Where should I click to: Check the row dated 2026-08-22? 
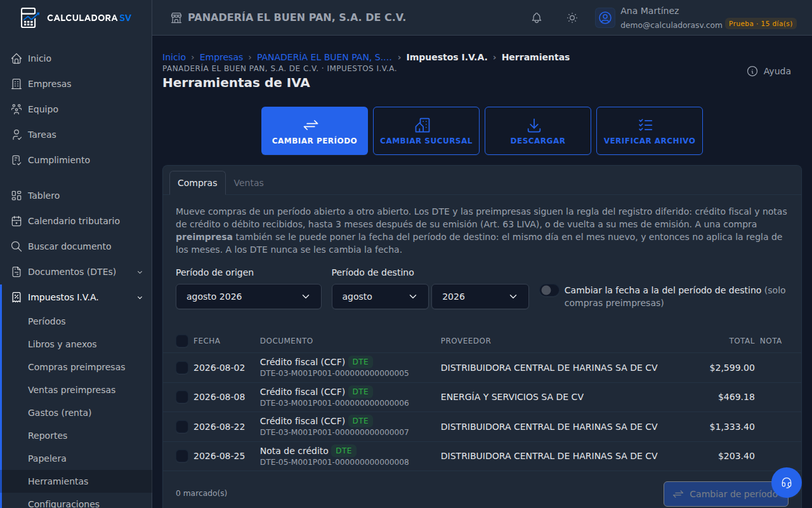point(182,427)
